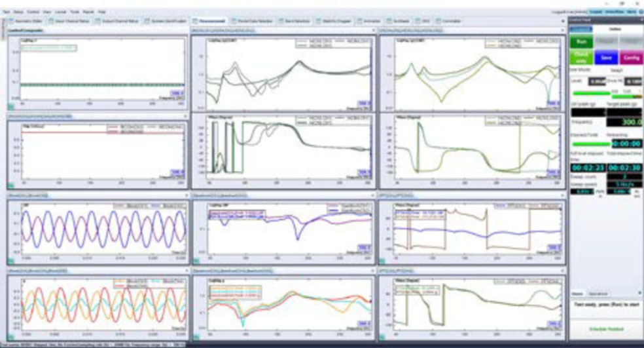Click the Geometry Editor tab icon
Viewport: 644px width, 348px height.
12,21
